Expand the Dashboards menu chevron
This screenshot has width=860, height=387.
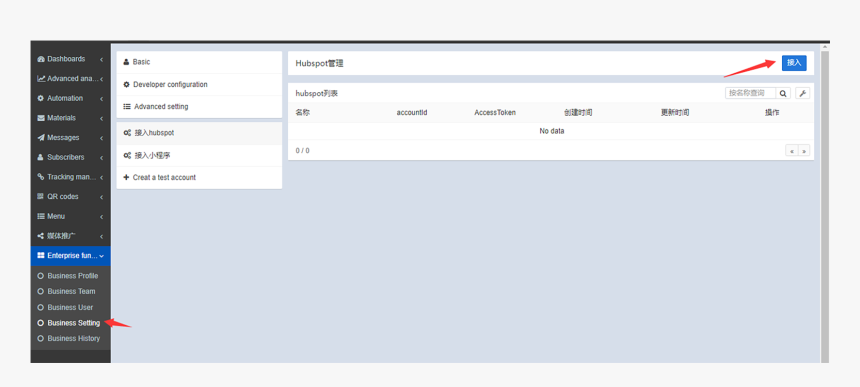(101, 59)
